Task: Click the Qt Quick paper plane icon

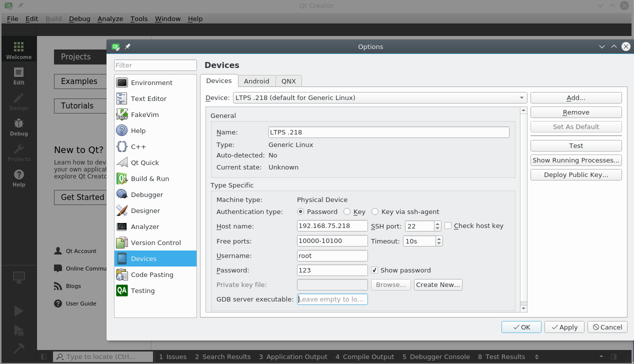Action: pos(122,162)
